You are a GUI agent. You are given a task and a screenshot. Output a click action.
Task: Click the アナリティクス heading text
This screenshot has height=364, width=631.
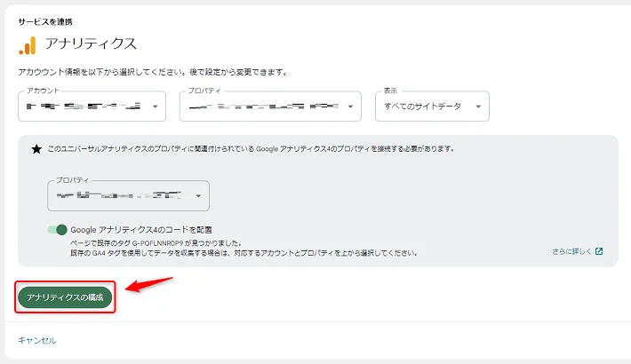tap(91, 44)
